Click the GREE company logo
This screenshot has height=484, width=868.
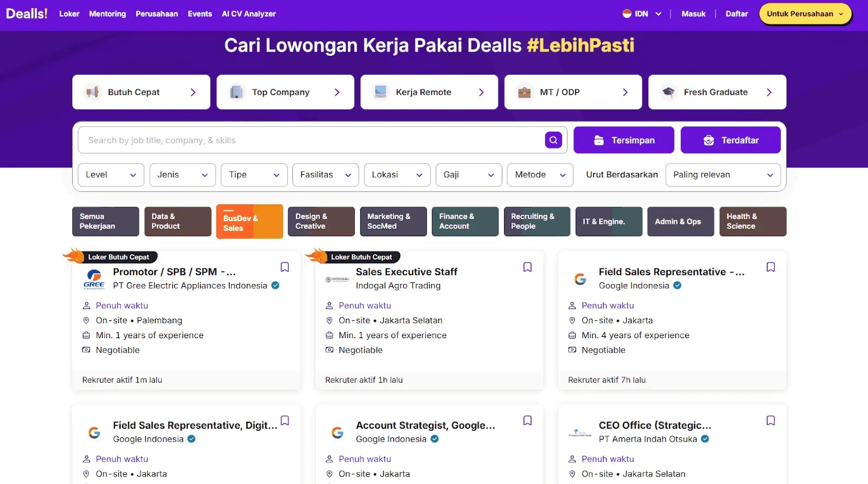94,279
